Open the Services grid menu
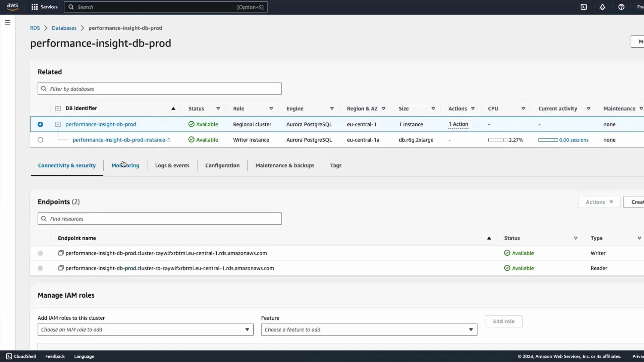Screen dimensions: 644x362 point(44,7)
